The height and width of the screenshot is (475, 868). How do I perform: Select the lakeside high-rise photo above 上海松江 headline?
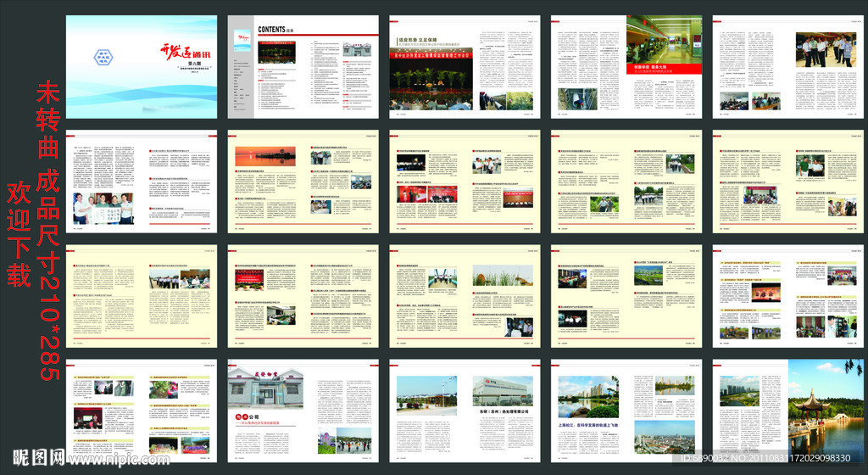tap(588, 397)
